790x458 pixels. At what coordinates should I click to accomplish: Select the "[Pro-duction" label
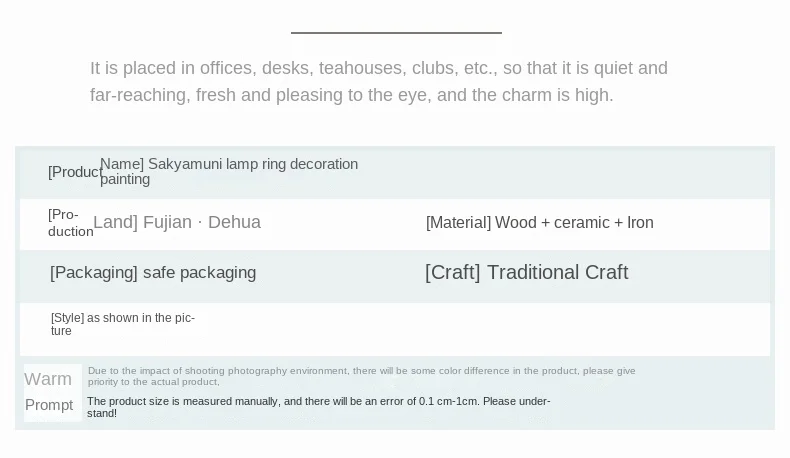pos(69,223)
